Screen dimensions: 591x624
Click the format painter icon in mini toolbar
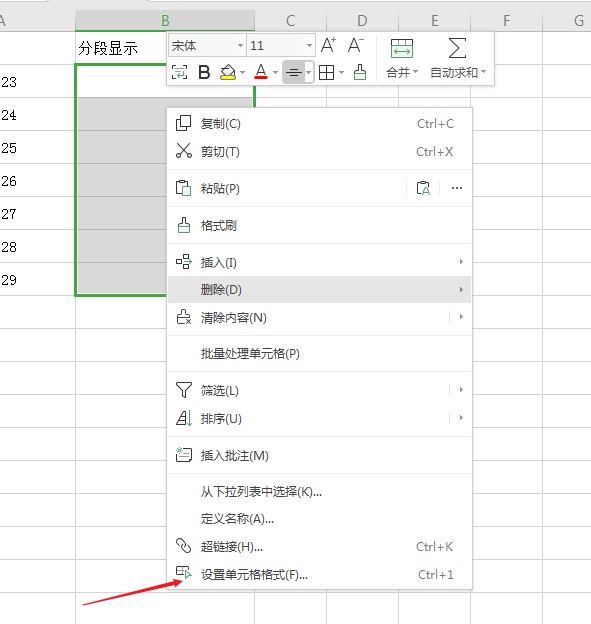click(360, 72)
